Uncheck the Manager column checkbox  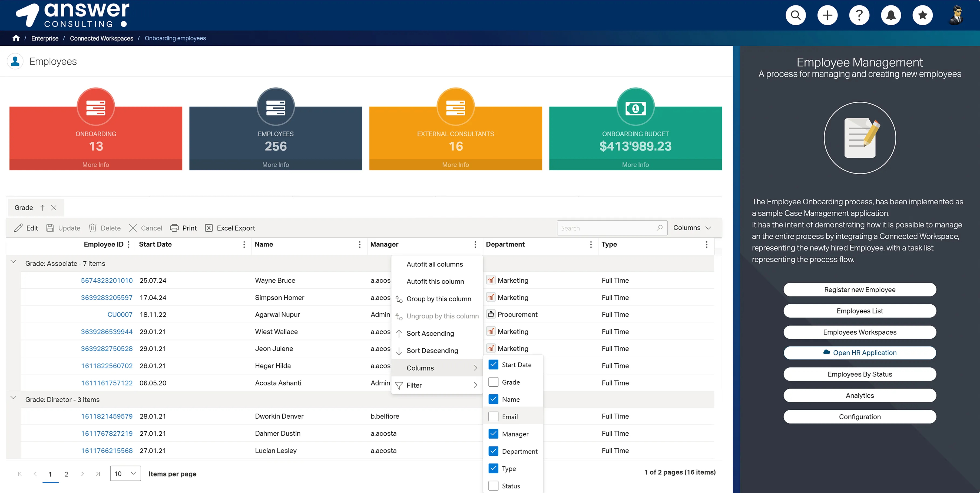click(494, 434)
